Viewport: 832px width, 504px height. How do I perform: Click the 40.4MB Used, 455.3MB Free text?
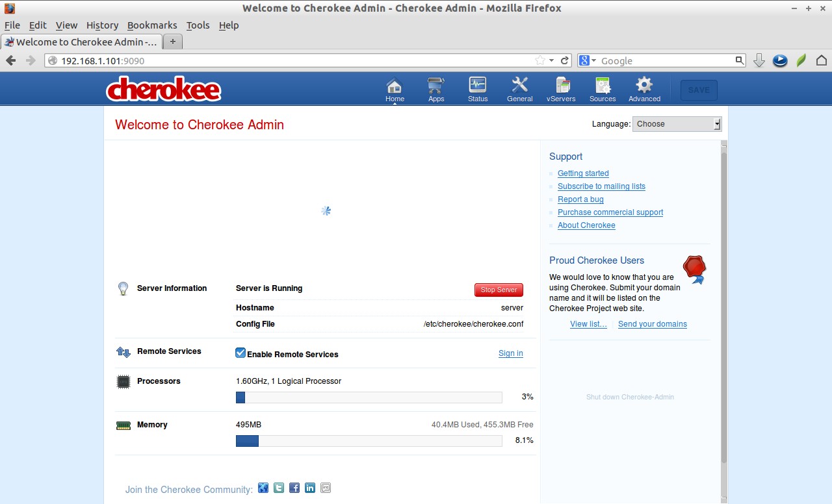pyautogui.click(x=482, y=425)
